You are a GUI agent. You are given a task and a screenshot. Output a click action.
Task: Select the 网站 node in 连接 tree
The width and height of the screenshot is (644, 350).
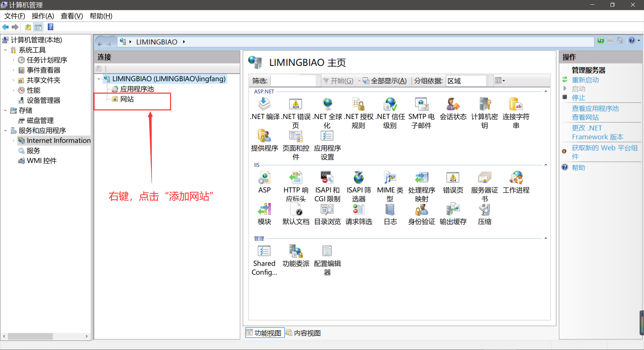tap(127, 99)
